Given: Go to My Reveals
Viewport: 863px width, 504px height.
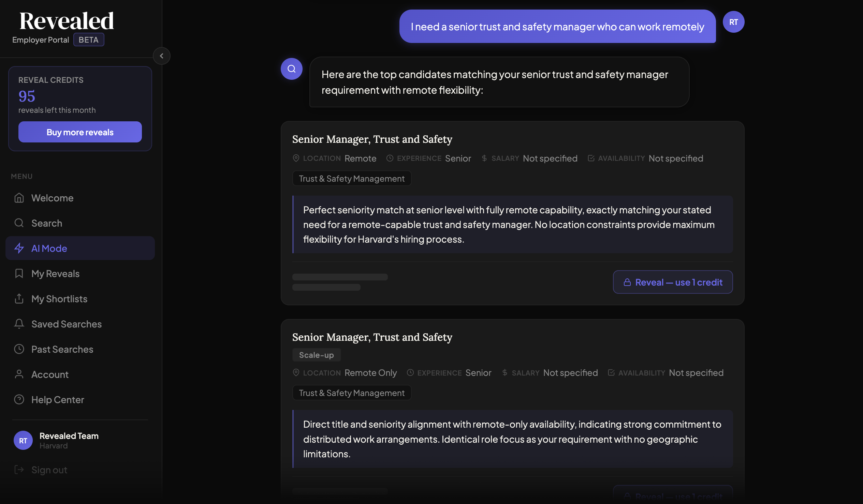Looking at the screenshot, I should 80,273.
